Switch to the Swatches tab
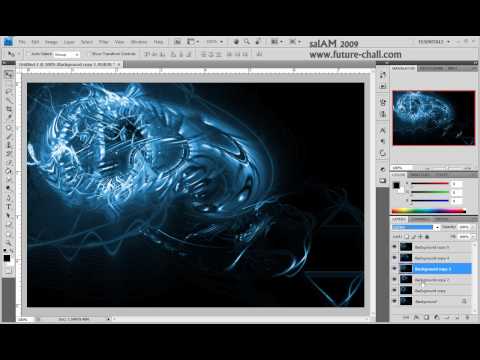Viewport: 480px width, 360px height. pos(420,175)
